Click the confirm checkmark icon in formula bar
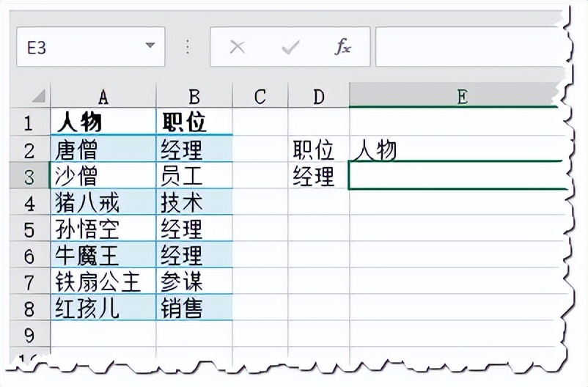 click(290, 47)
